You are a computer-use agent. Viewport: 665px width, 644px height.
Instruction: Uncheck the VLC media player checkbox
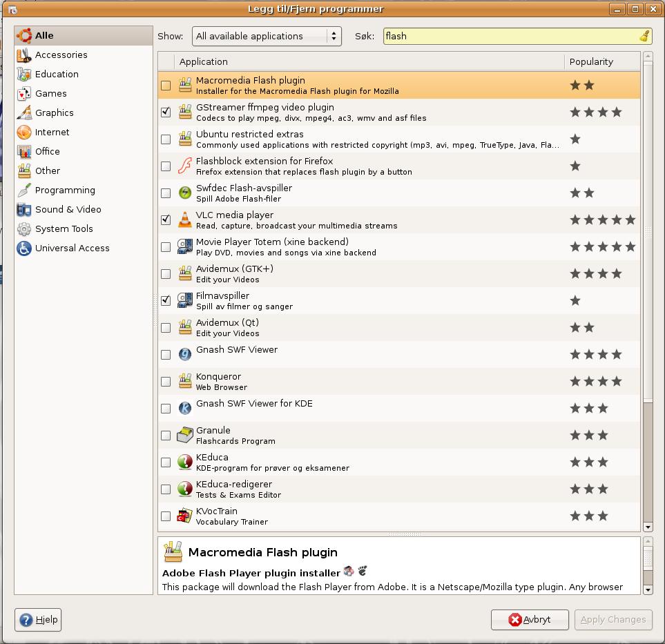tap(166, 220)
